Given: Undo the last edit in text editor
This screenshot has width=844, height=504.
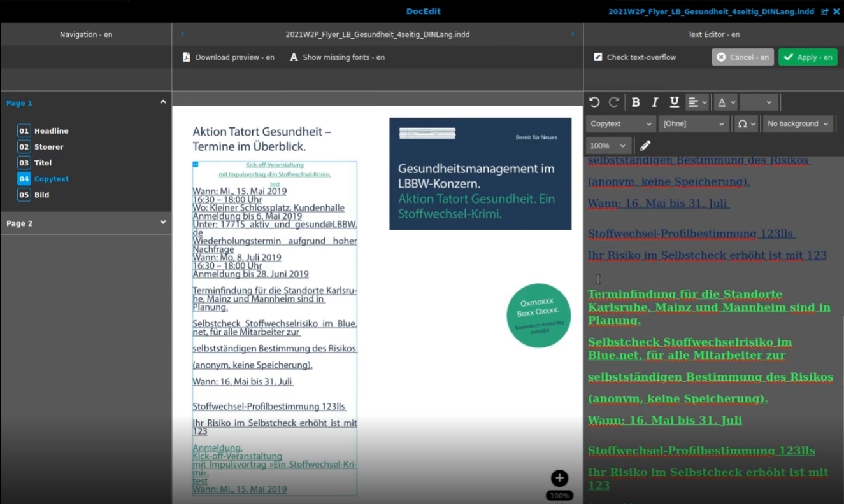Looking at the screenshot, I should click(x=594, y=102).
